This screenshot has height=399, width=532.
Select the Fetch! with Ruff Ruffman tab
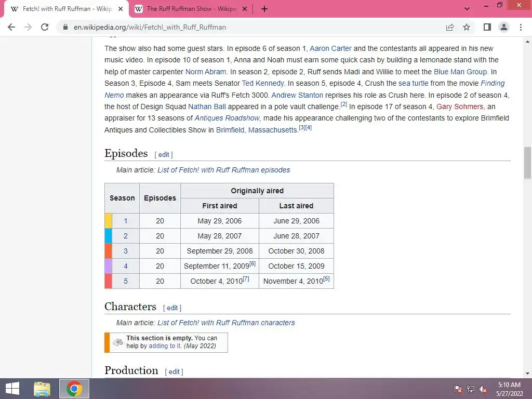[66, 9]
